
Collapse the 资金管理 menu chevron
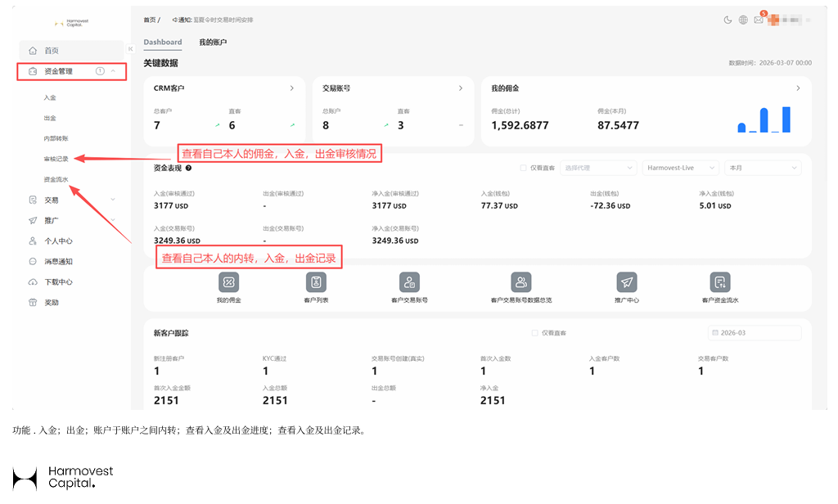pos(113,71)
